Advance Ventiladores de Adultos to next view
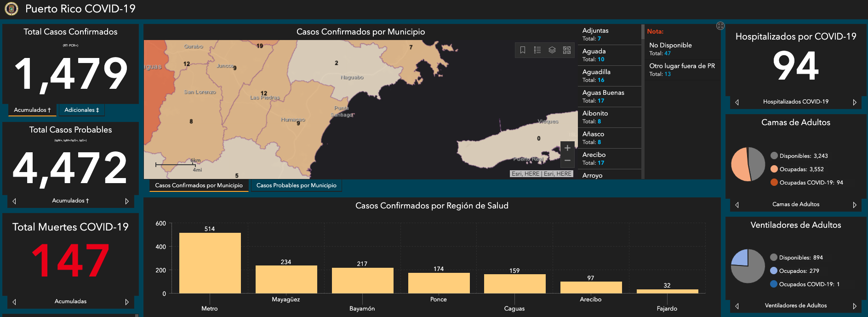 pos(855,306)
